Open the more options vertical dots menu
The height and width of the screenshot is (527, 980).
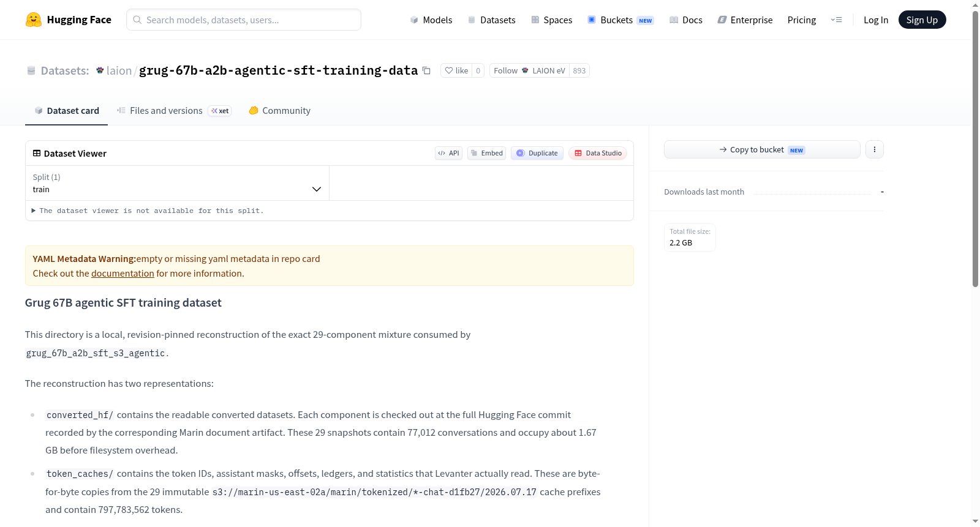click(x=875, y=149)
